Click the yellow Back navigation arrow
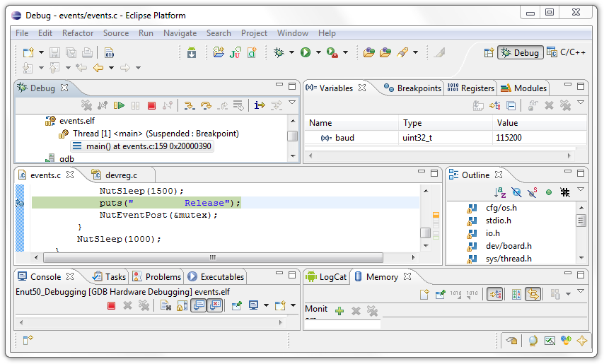604x364 pixels. pos(98,68)
